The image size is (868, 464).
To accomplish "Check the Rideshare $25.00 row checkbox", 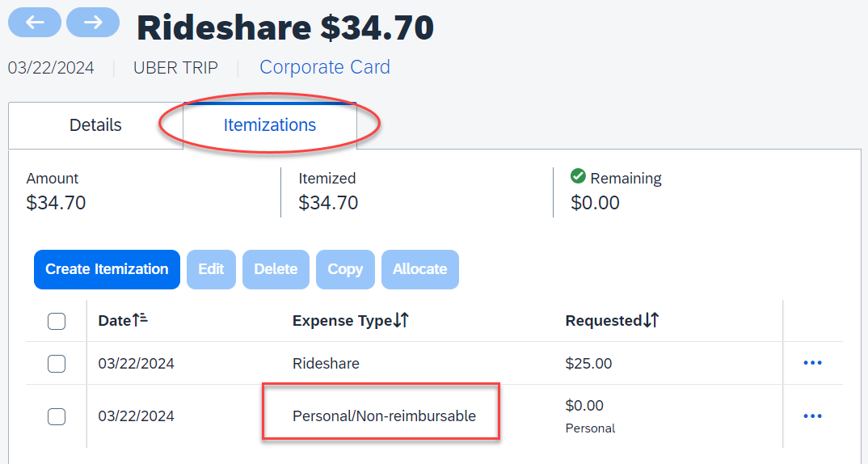I will pos(57,364).
